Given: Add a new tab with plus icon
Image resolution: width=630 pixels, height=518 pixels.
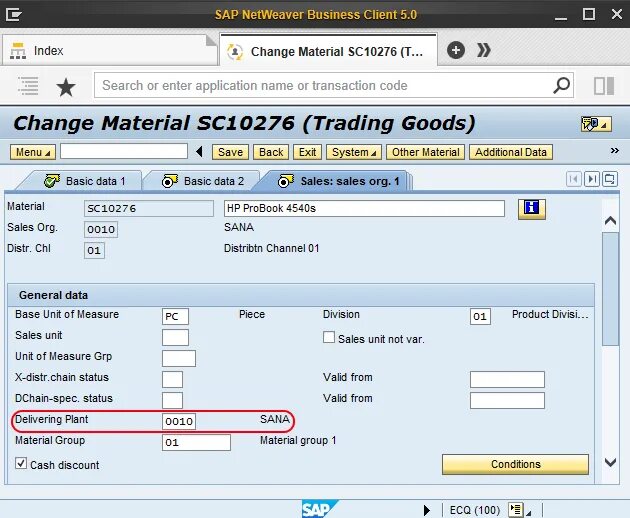Looking at the screenshot, I should [x=456, y=50].
